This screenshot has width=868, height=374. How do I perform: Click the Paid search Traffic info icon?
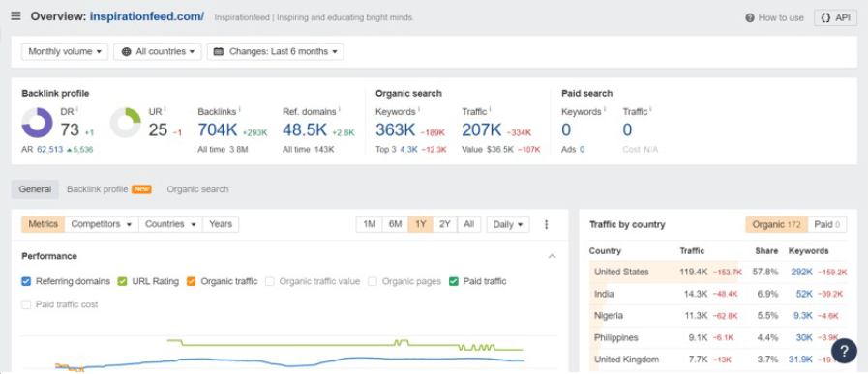(650, 110)
